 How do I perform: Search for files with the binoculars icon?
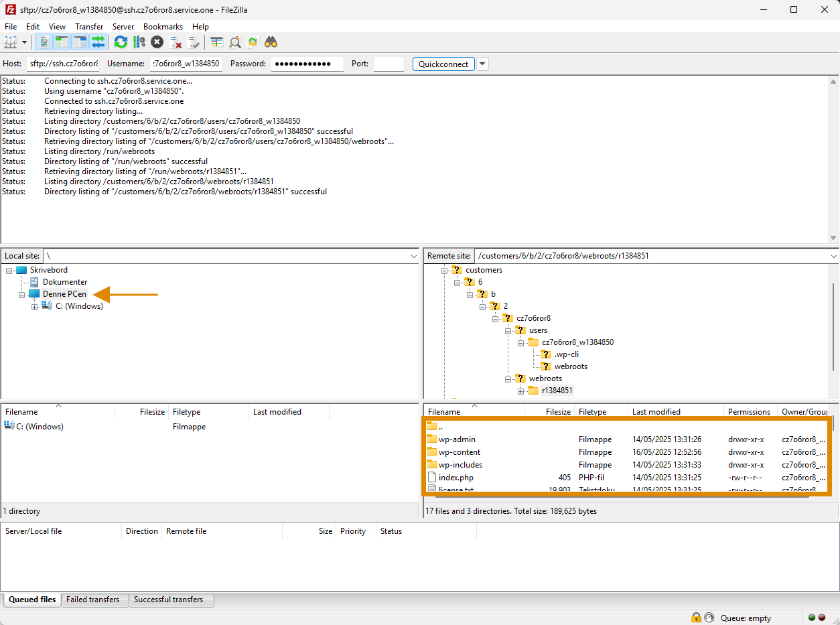click(x=271, y=42)
